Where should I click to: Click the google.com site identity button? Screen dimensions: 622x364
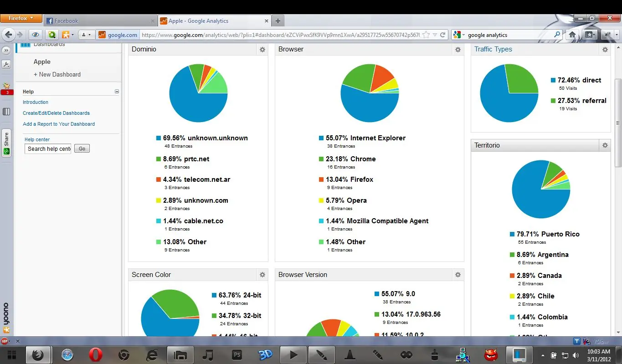tap(118, 35)
